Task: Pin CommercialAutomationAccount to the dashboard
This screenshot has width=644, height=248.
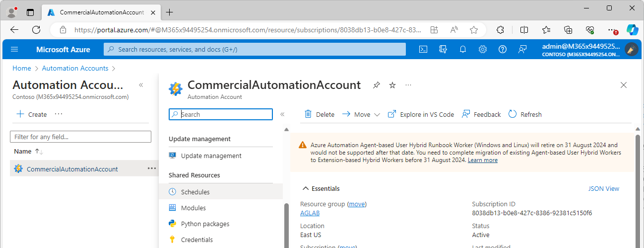Action: [x=377, y=85]
